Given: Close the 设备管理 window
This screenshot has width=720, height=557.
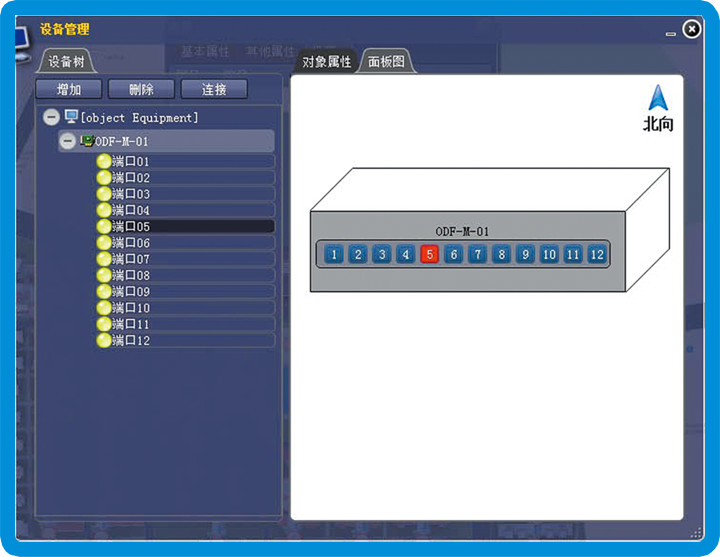Looking at the screenshot, I should tap(692, 29).
